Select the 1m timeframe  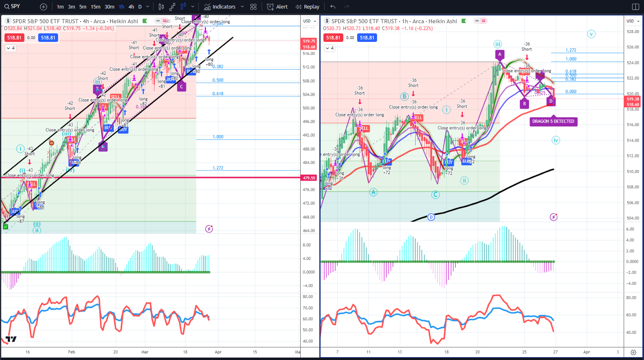tap(60, 7)
